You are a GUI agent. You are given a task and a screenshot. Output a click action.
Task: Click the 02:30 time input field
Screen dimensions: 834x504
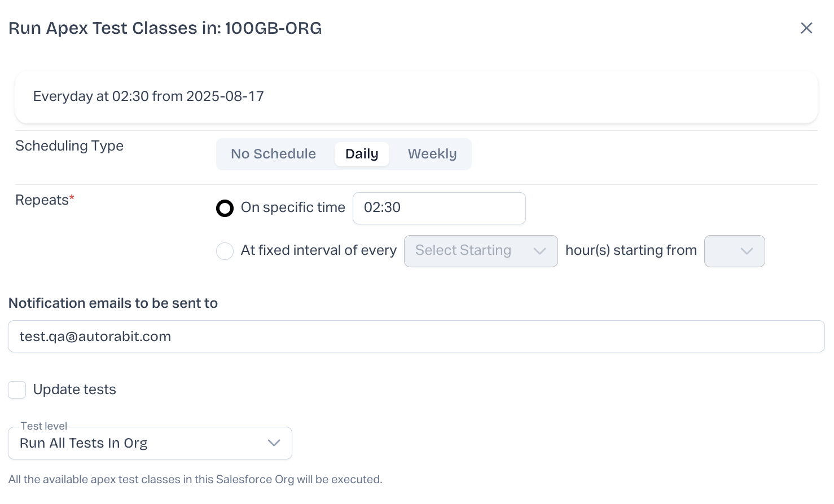coord(439,208)
